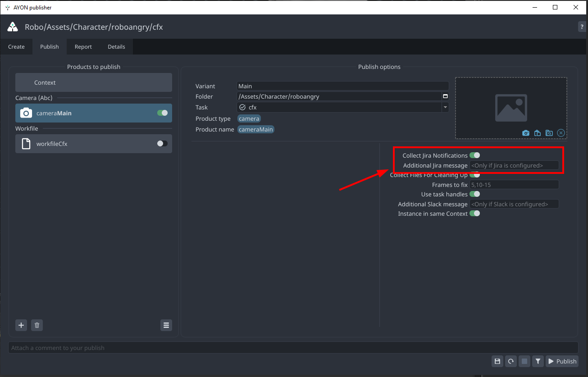Take a screenshot for the thumbnail
Screen dimensions: 588x377
(x=526, y=133)
